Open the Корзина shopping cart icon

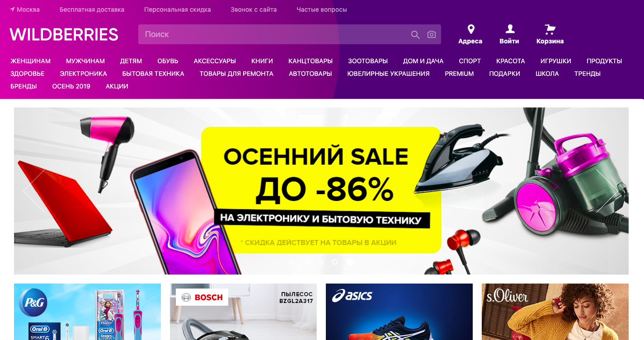(550, 29)
